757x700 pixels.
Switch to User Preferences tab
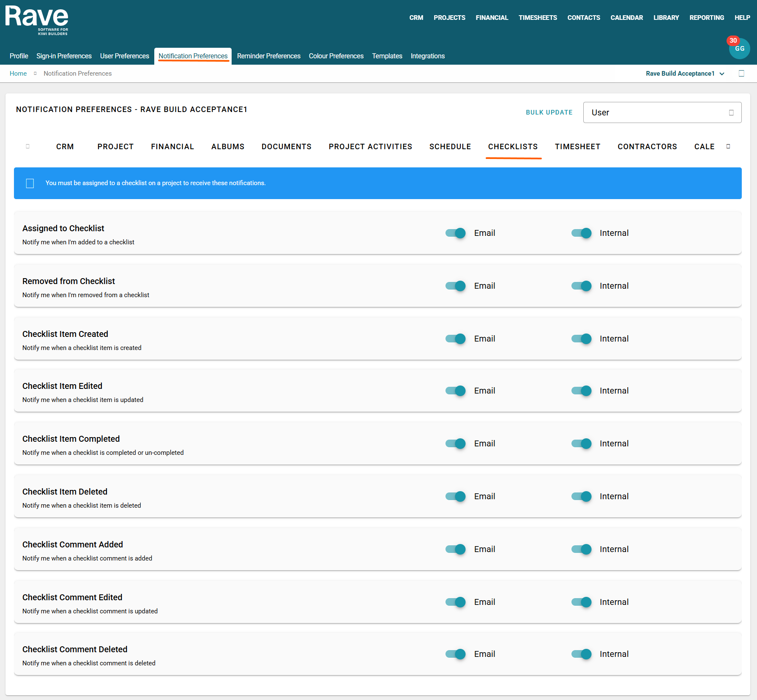(x=125, y=56)
